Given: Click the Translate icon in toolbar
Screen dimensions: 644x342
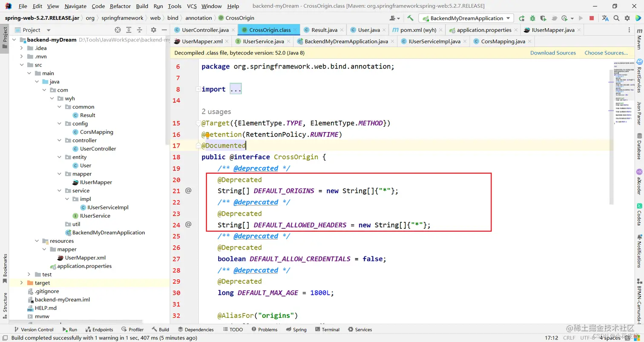Looking at the screenshot, I should 605,18.
